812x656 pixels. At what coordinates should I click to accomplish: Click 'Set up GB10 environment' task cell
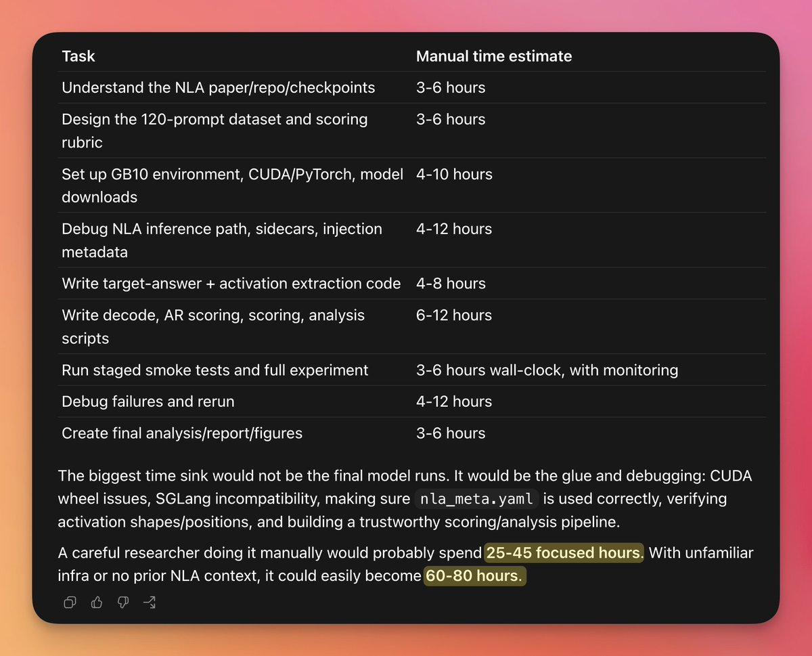point(232,185)
